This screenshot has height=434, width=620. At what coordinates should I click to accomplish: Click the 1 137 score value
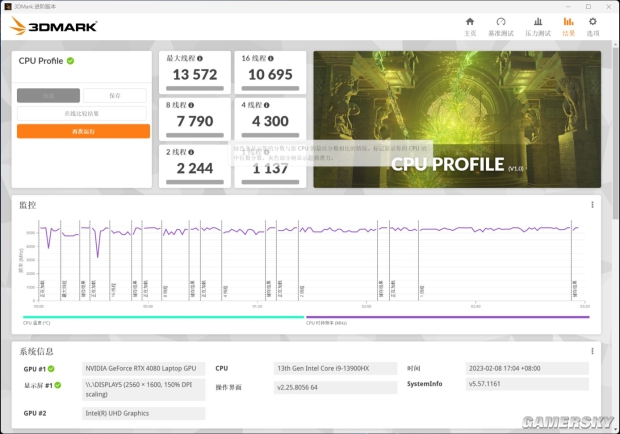tap(270, 169)
